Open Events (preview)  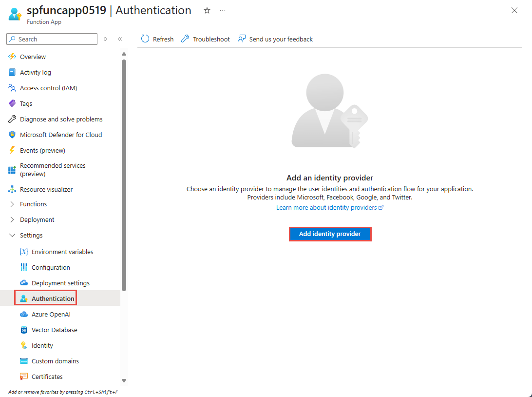[43, 150]
